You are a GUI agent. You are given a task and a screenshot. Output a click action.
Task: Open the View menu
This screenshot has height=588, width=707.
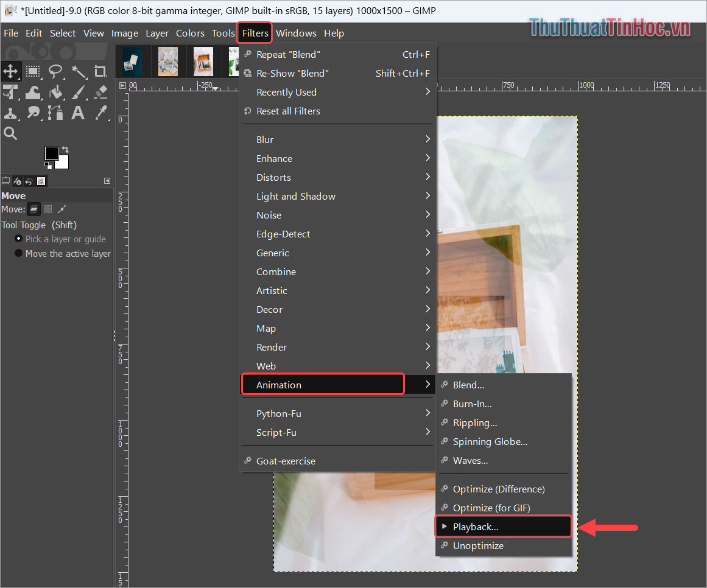[x=93, y=33]
